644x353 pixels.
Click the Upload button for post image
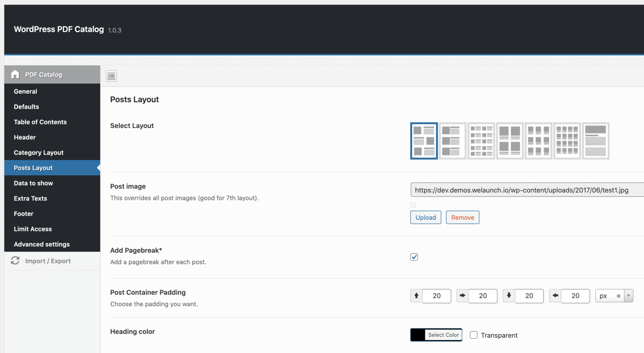pyautogui.click(x=425, y=217)
